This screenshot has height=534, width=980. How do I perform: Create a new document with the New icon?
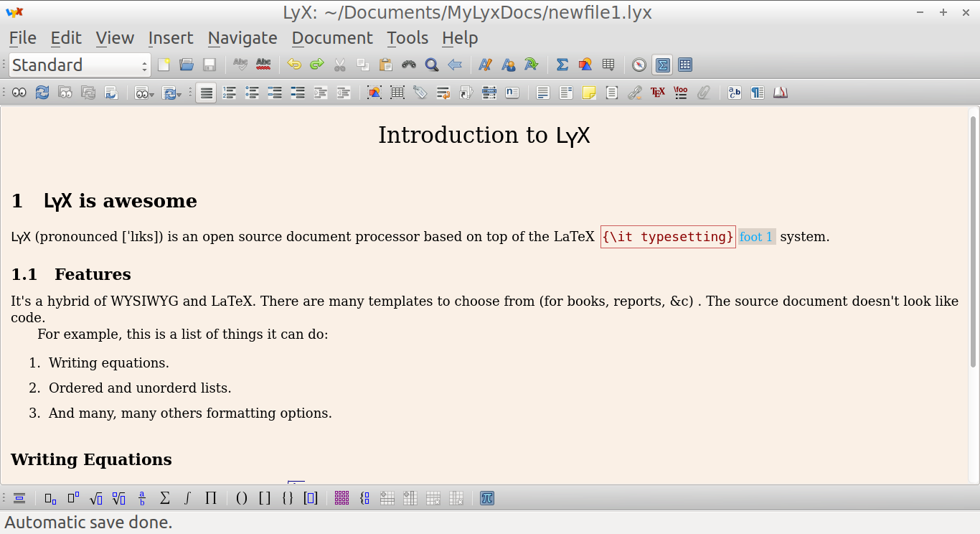pos(164,65)
